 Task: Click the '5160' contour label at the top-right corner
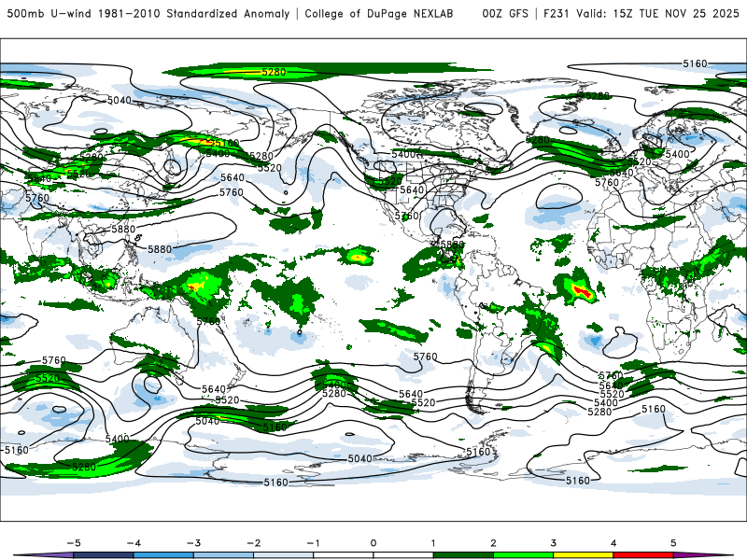[x=695, y=63]
